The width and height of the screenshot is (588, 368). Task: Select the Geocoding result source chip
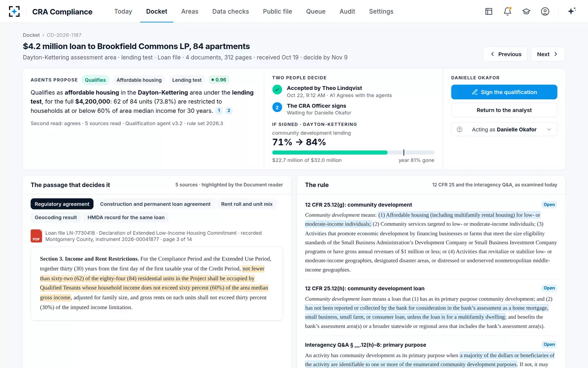tap(56, 218)
